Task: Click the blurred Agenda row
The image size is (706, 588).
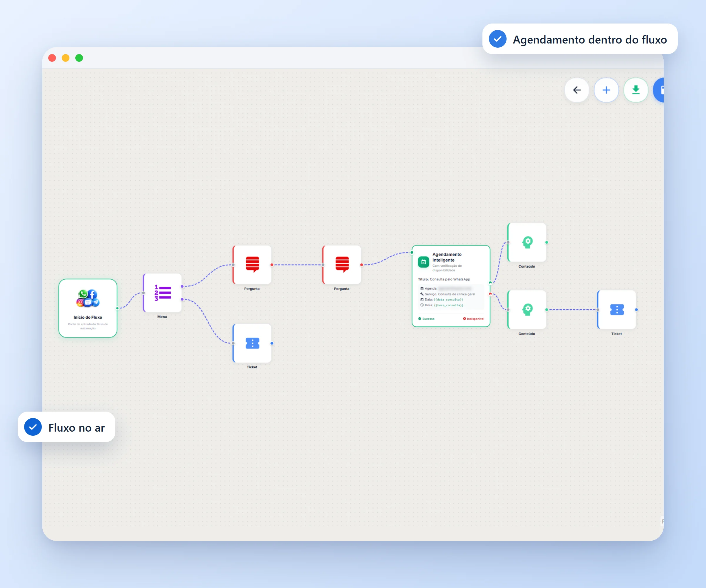Action: pos(446,288)
